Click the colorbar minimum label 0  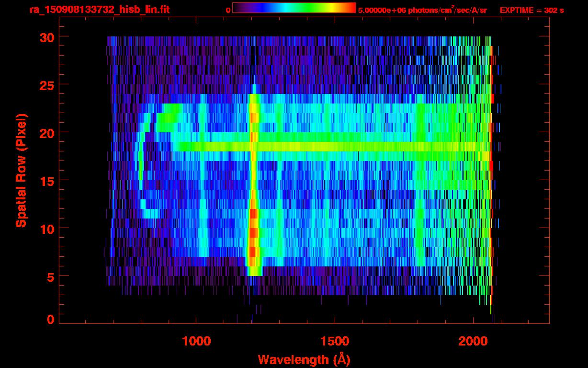pyautogui.click(x=228, y=10)
